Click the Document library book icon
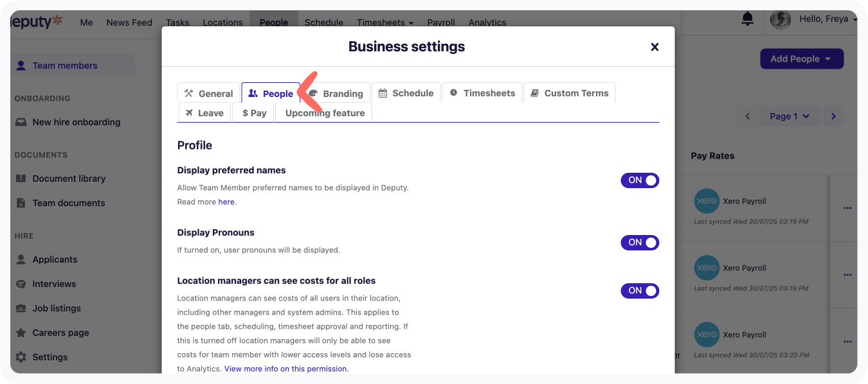This screenshot has height=384, width=868. pos(21,179)
